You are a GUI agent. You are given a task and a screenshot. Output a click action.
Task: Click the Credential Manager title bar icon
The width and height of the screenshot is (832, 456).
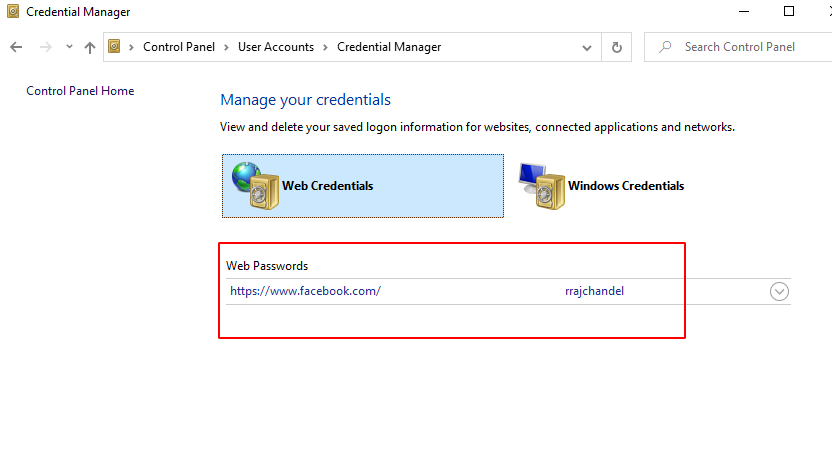tap(13, 11)
